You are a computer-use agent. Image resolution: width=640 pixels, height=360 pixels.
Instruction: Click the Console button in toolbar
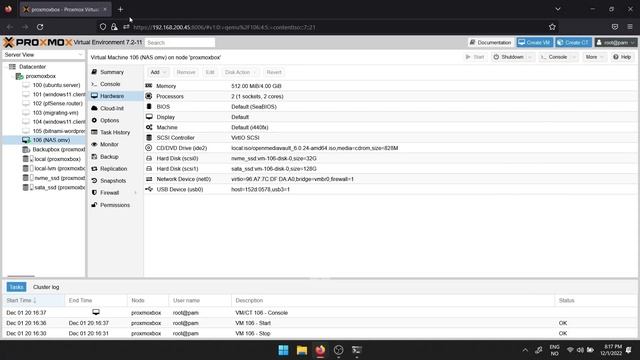tap(553, 57)
